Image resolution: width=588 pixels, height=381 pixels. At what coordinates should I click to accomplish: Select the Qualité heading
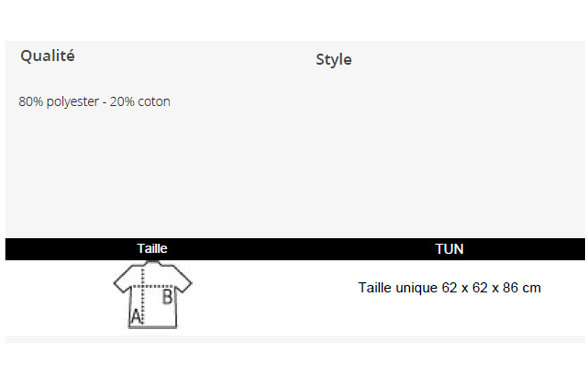click(x=47, y=56)
